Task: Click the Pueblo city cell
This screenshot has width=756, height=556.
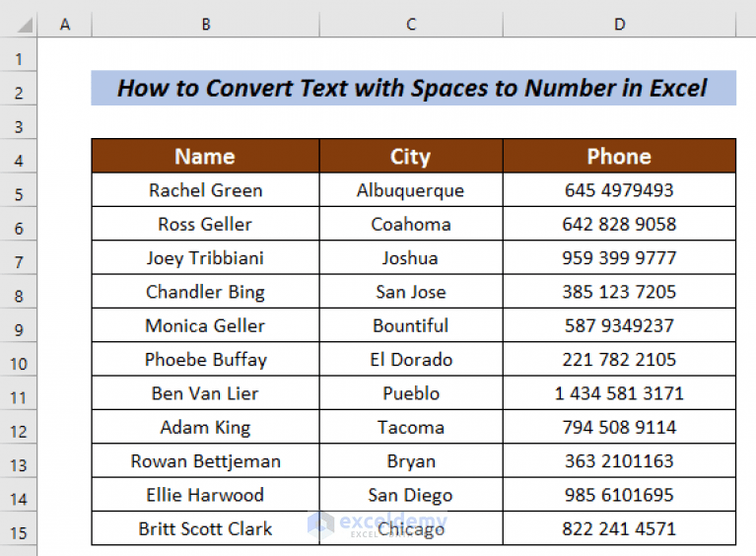Action: 411,393
